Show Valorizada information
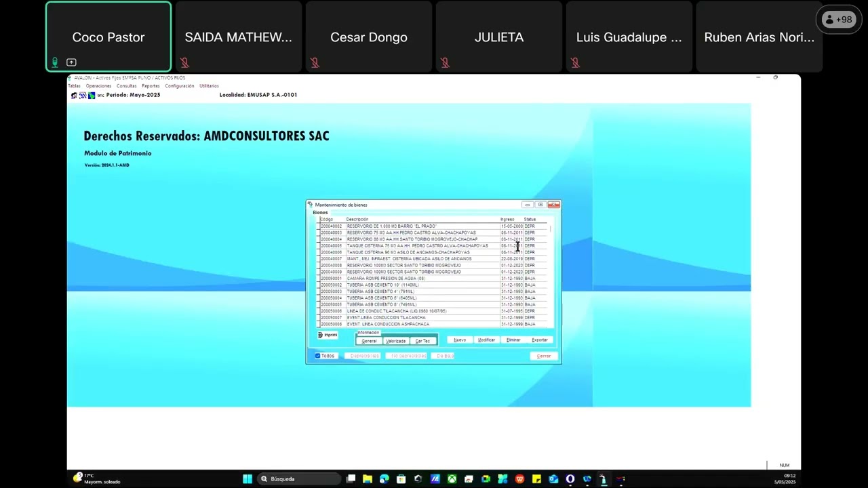The height and width of the screenshot is (488, 868). [395, 341]
